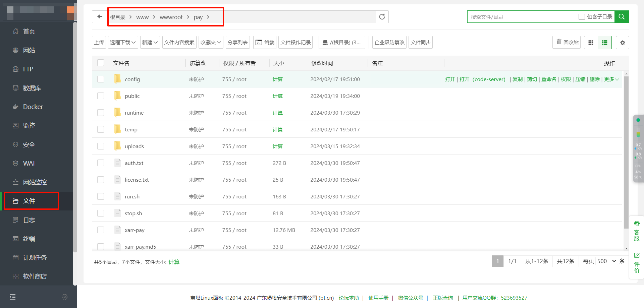Expand the 远程下载 dropdown
Image resolution: width=644 pixels, height=308 pixels.
pos(123,42)
